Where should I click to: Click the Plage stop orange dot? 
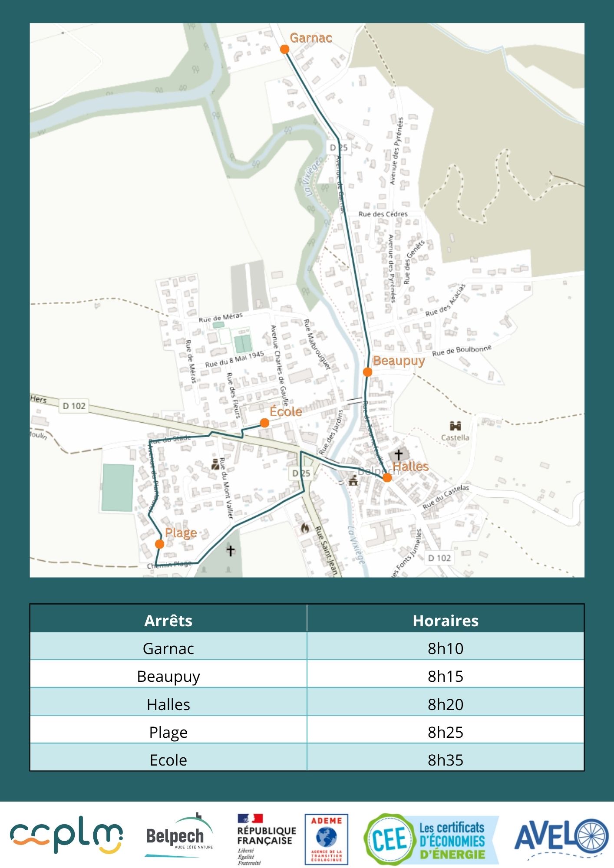(x=159, y=544)
